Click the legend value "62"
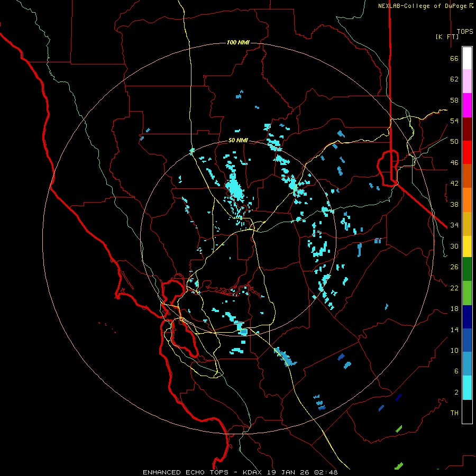476x476 pixels. [454, 79]
